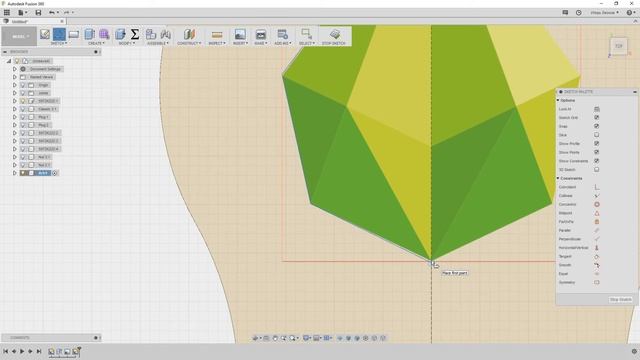This screenshot has width=640, height=360.
Task: Expand the Document Settings node
Action: pos(15,69)
